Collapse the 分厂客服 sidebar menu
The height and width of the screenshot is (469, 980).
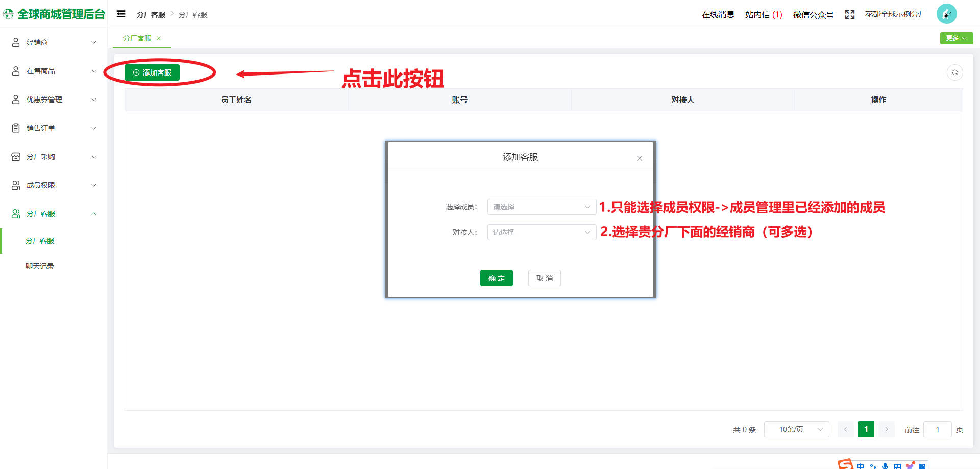tap(54, 214)
